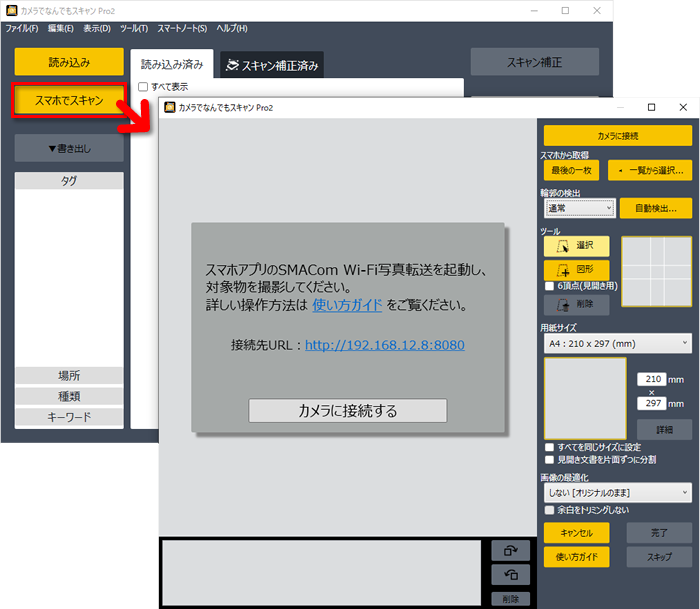The width and height of the screenshot is (700, 609).
Task: Open the スマートノート(S) menu
Action: point(182,29)
